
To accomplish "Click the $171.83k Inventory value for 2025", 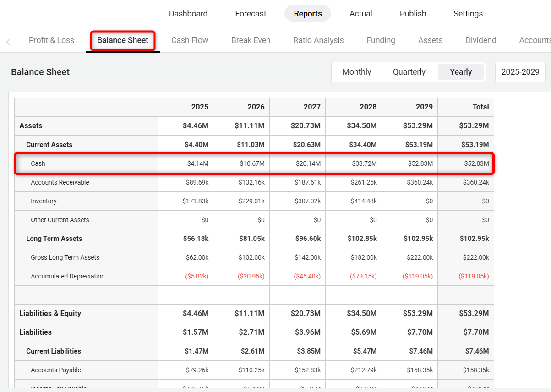I will pyautogui.click(x=195, y=201).
